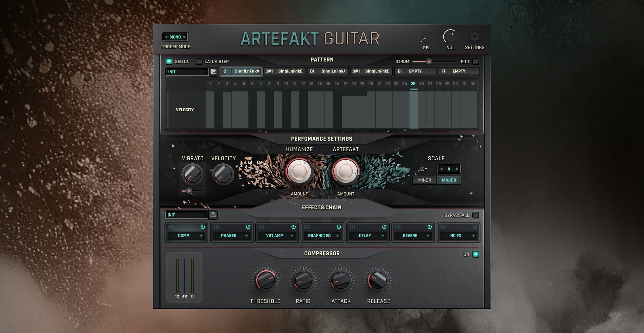Enable the SEQ ON toggle
Viewport: 644px width, 333px height.
click(169, 61)
